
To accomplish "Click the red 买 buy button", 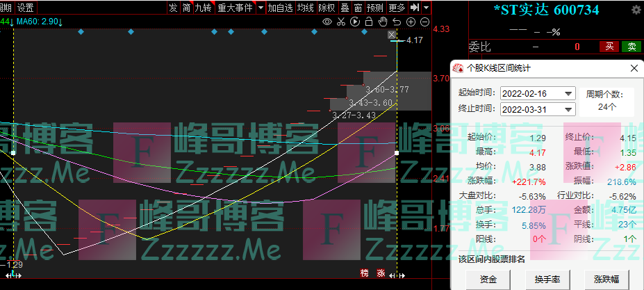I will pos(609,47).
